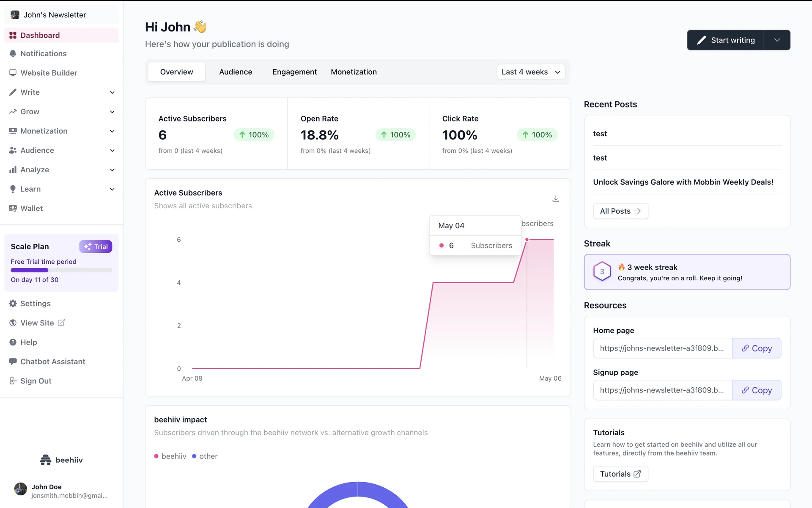Screen dimensions: 812x508
Task: Open Settings via the gear icon
Action: coord(13,304)
